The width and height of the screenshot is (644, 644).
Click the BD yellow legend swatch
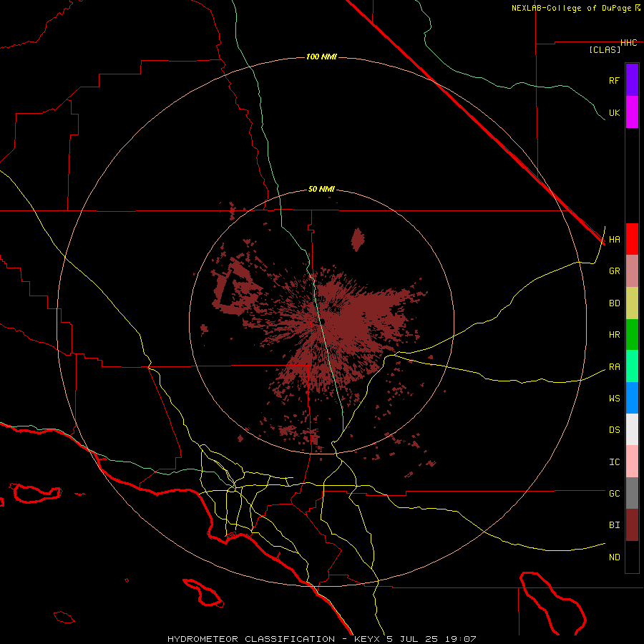click(x=632, y=303)
